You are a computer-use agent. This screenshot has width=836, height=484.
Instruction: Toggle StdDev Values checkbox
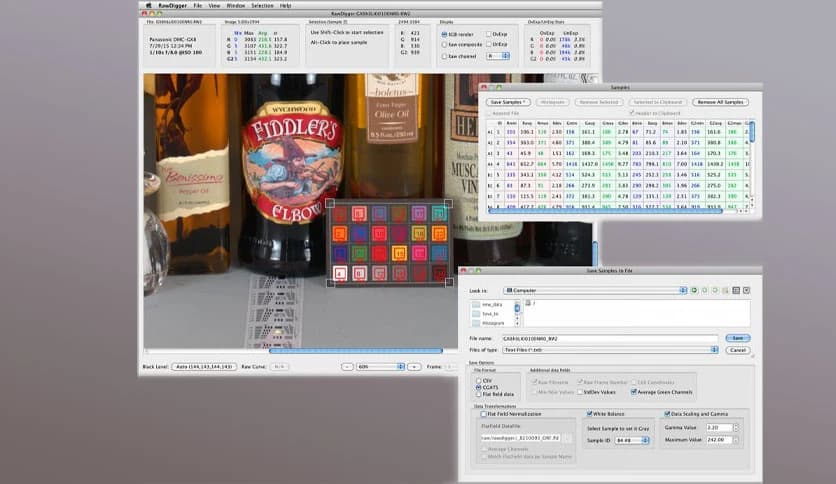[580, 392]
